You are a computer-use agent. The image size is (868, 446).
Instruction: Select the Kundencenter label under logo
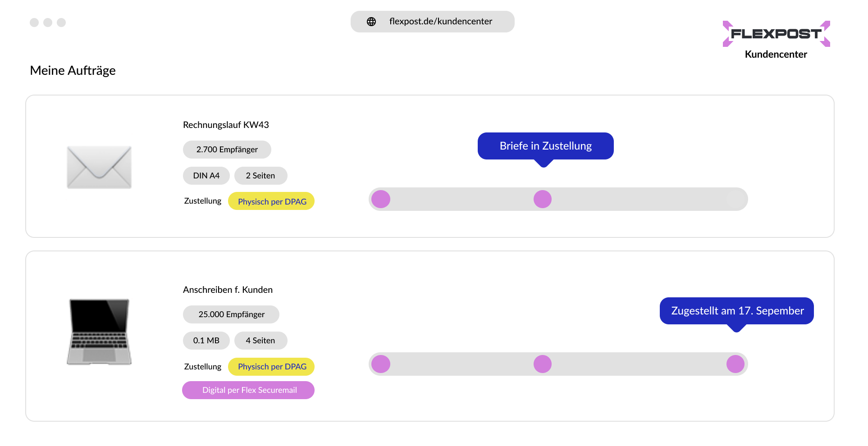[776, 54]
